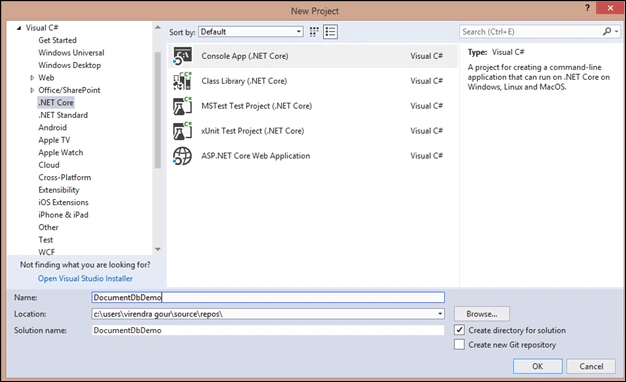Click the search magnifier icon
This screenshot has width=626, height=382.
click(x=607, y=32)
